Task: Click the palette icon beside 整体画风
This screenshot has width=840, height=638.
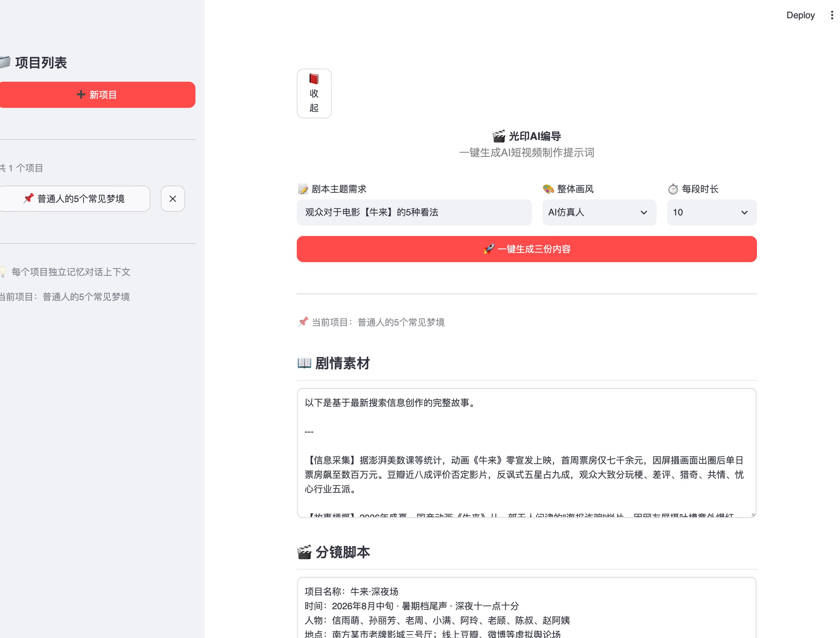Action: click(x=548, y=189)
